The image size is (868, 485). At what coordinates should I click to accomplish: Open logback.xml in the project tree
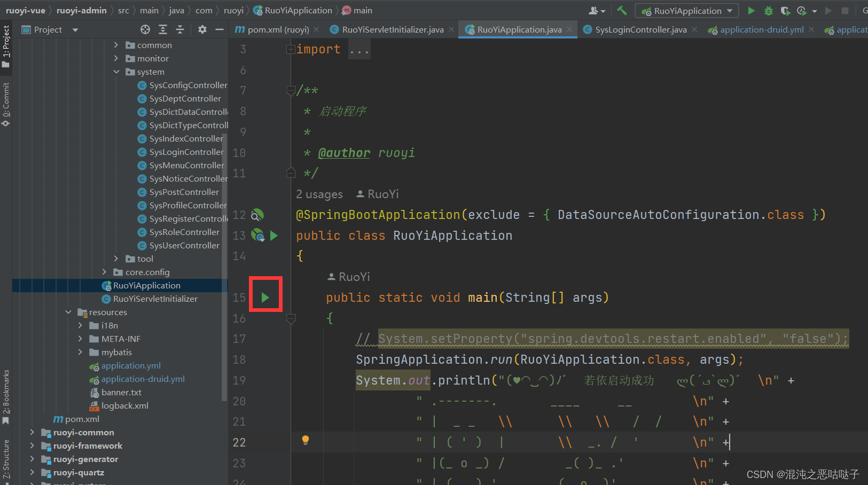coord(125,405)
